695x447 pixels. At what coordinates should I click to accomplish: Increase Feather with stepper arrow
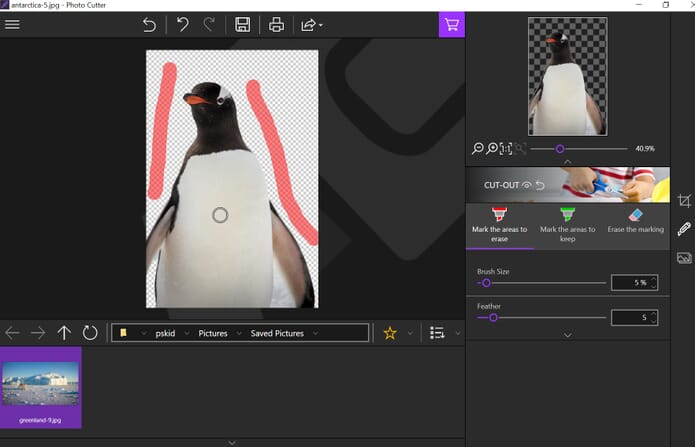(653, 314)
